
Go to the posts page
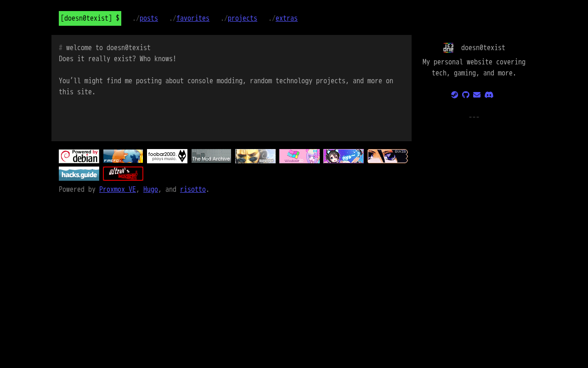[149, 18]
